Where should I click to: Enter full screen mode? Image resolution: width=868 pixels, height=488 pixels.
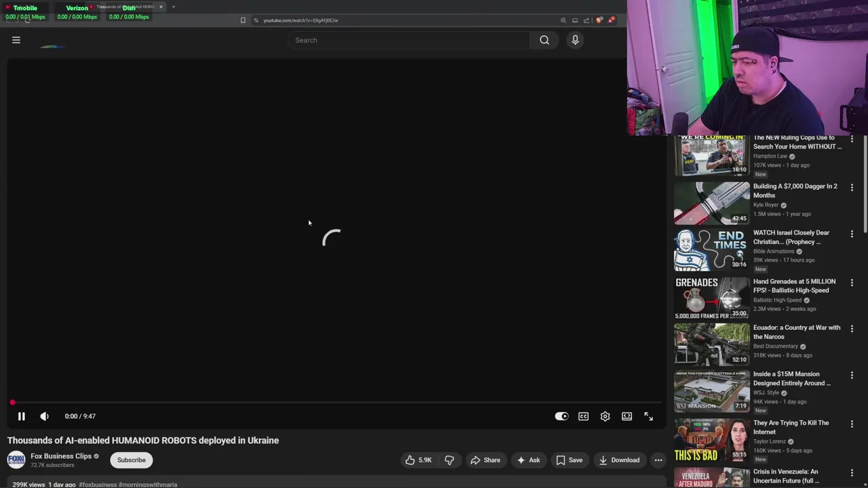(x=648, y=416)
